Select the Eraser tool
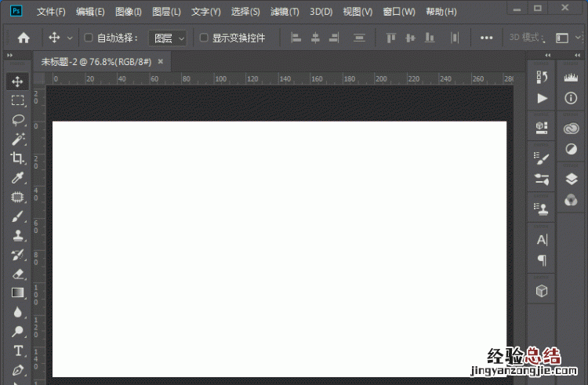588x385 pixels. 17,274
